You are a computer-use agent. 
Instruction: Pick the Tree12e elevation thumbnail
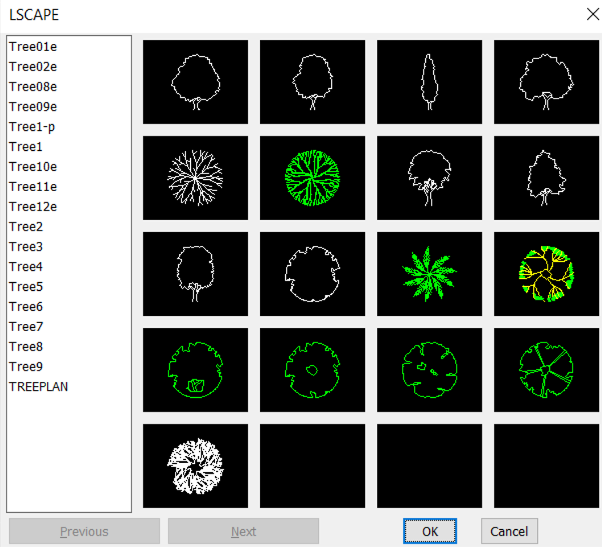195,274
